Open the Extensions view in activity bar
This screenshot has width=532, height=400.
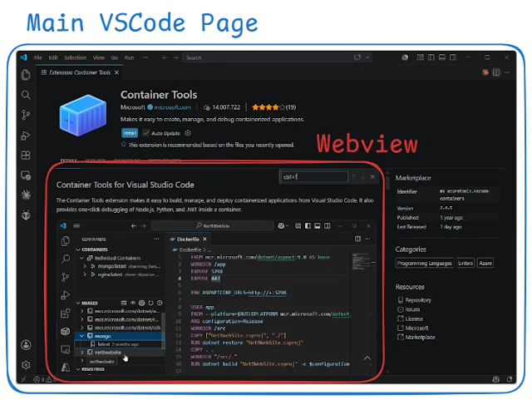pos(26,156)
